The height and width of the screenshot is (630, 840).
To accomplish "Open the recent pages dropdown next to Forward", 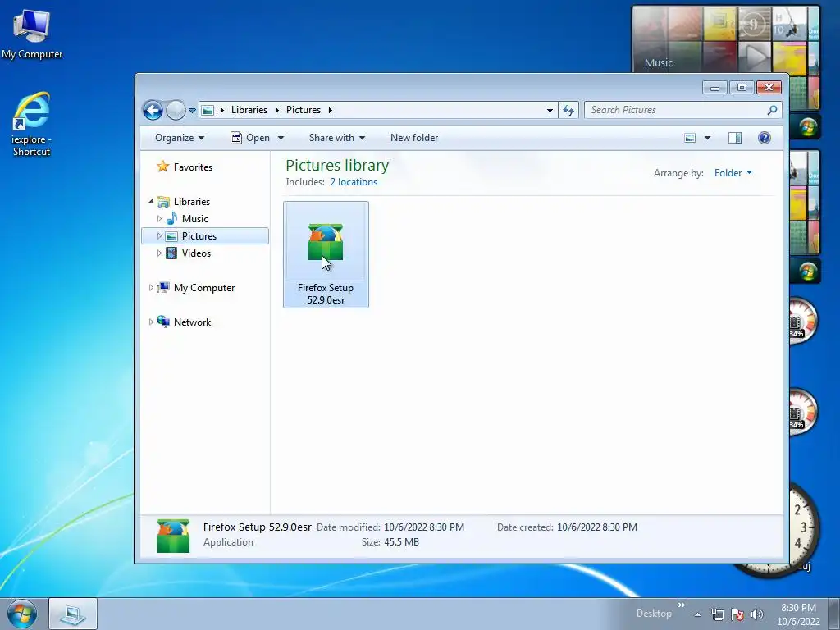I will [192, 111].
